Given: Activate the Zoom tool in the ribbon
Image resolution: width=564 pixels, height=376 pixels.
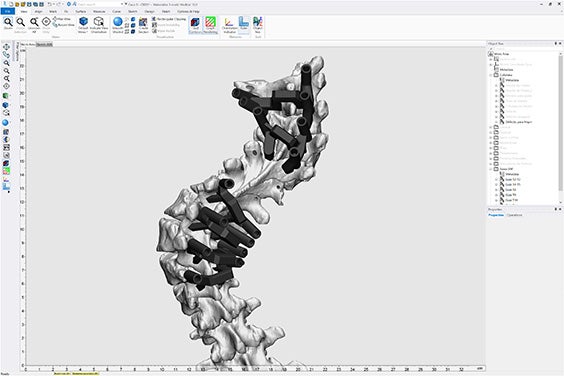Looking at the screenshot, I should pos(8,24).
